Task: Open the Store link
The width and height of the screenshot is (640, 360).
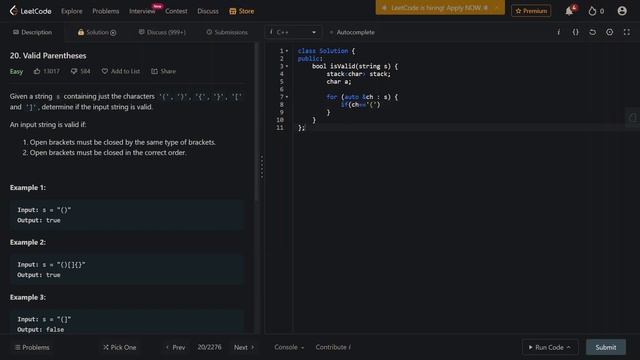Action: [x=242, y=11]
